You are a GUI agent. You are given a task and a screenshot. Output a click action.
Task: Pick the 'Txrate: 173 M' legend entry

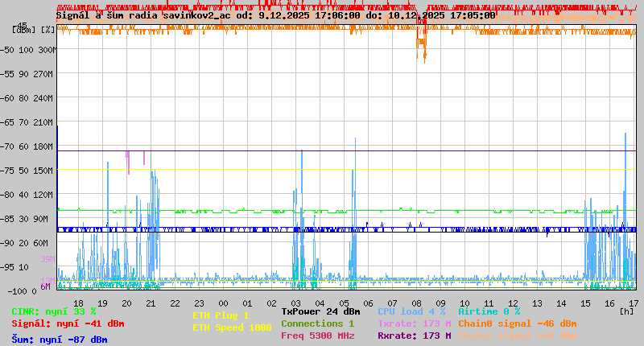pyautogui.click(x=415, y=323)
